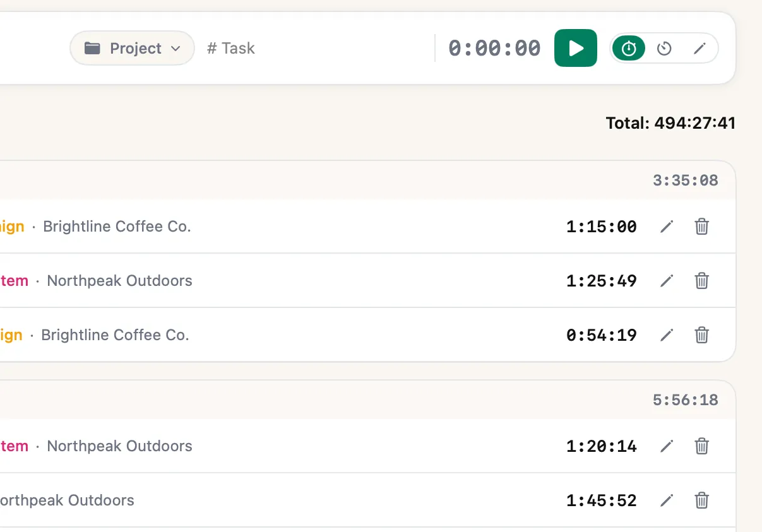Click the 1:20:14 duration value
The width and height of the screenshot is (762, 532).
click(x=602, y=446)
